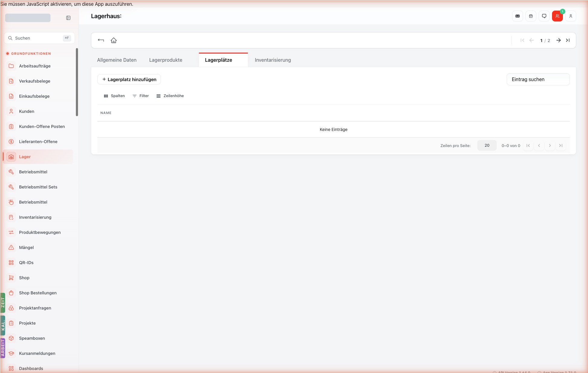Open Kunden in the sidebar
The image size is (588, 373).
pyautogui.click(x=38, y=111)
